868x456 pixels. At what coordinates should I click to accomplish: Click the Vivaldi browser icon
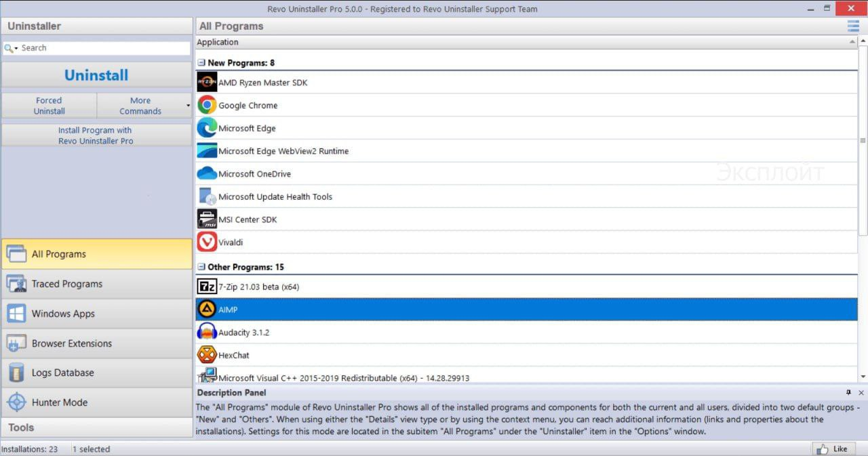point(207,242)
